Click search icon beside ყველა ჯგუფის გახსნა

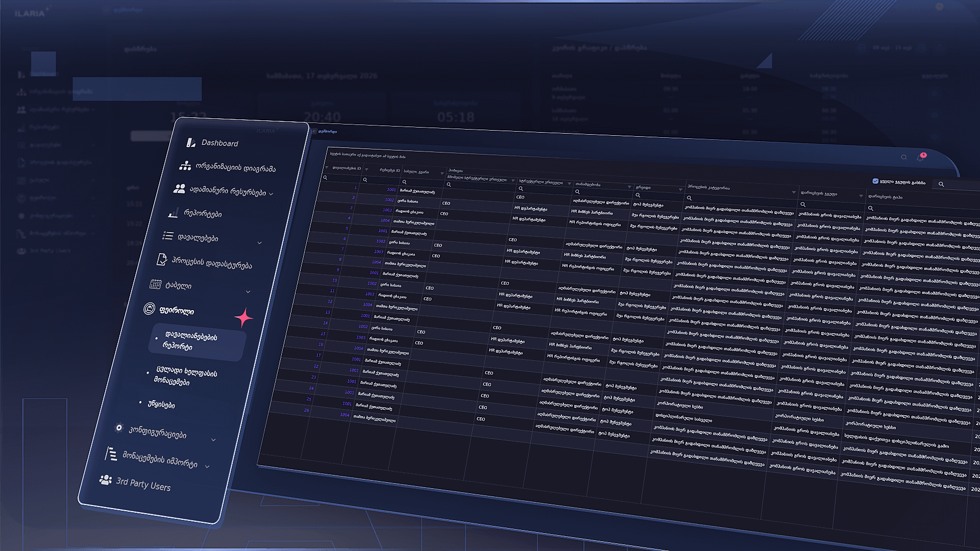point(941,184)
